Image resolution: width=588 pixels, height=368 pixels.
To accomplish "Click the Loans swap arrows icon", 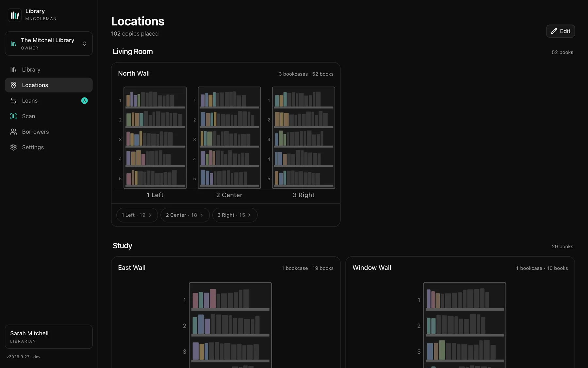I will tap(13, 101).
